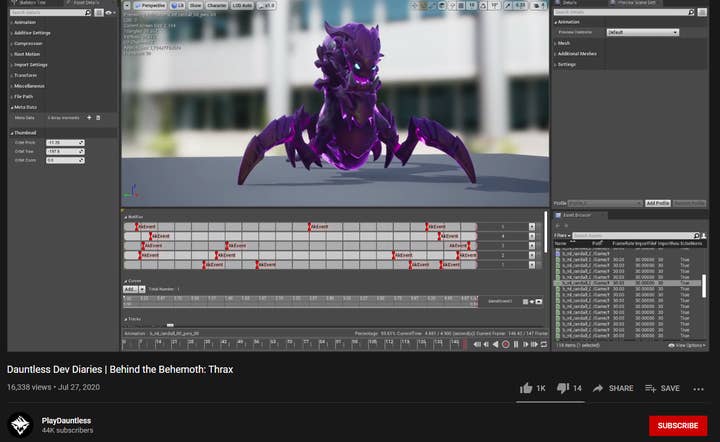This screenshot has width=720, height=442.
Task: Click the grid icon in right Details panel
Action: pyautogui.click(x=702, y=12)
